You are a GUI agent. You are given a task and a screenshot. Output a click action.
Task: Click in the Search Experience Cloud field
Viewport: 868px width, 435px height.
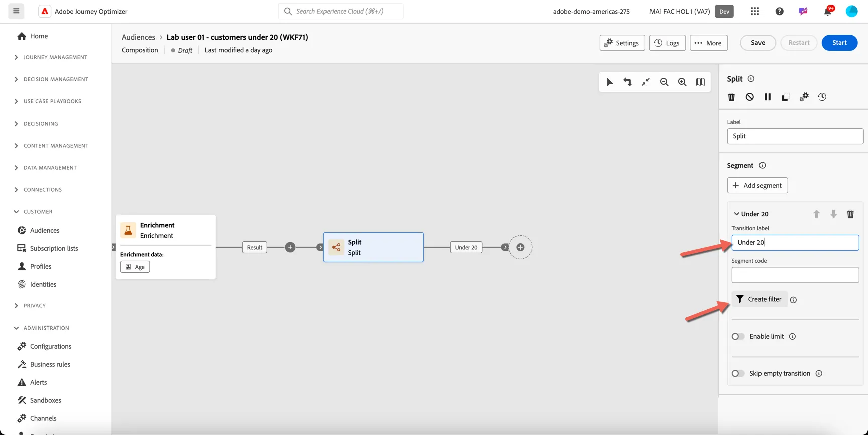click(x=341, y=11)
